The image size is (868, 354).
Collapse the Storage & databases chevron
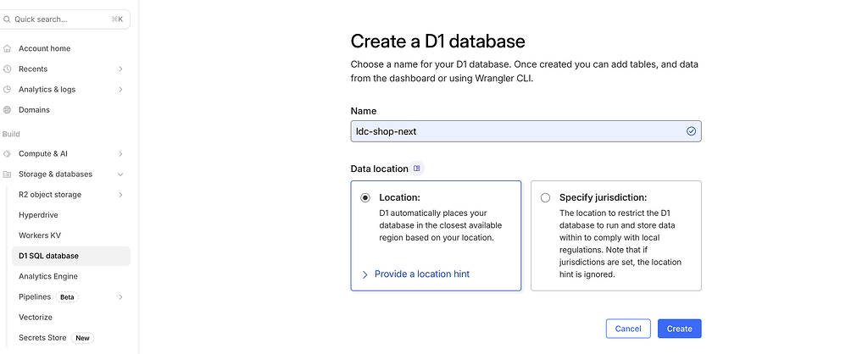pyautogui.click(x=120, y=174)
